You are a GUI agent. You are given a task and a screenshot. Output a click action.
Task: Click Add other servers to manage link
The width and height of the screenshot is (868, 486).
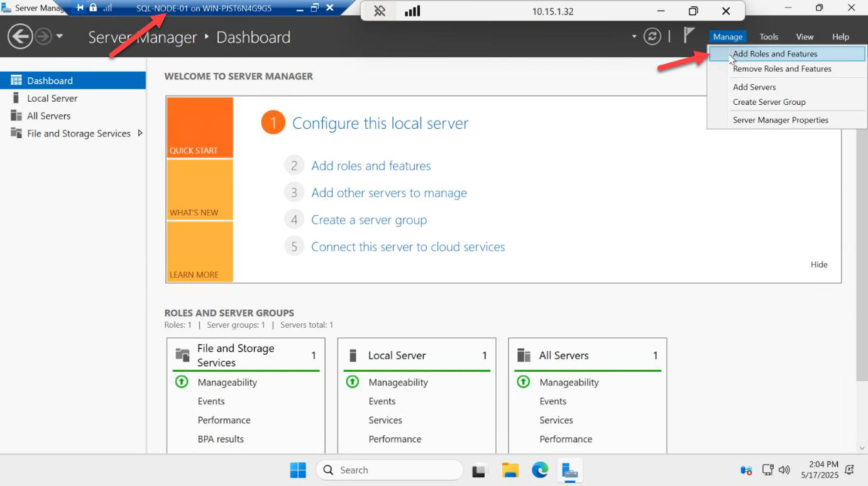(389, 193)
